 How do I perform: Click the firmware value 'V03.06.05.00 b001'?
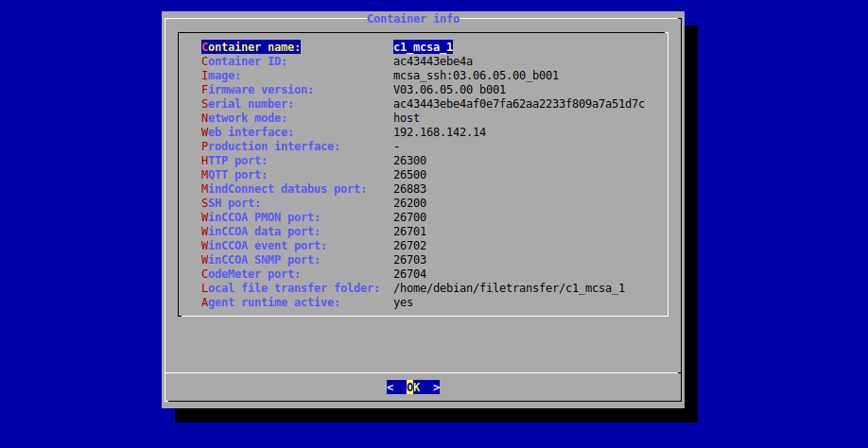[x=449, y=90]
